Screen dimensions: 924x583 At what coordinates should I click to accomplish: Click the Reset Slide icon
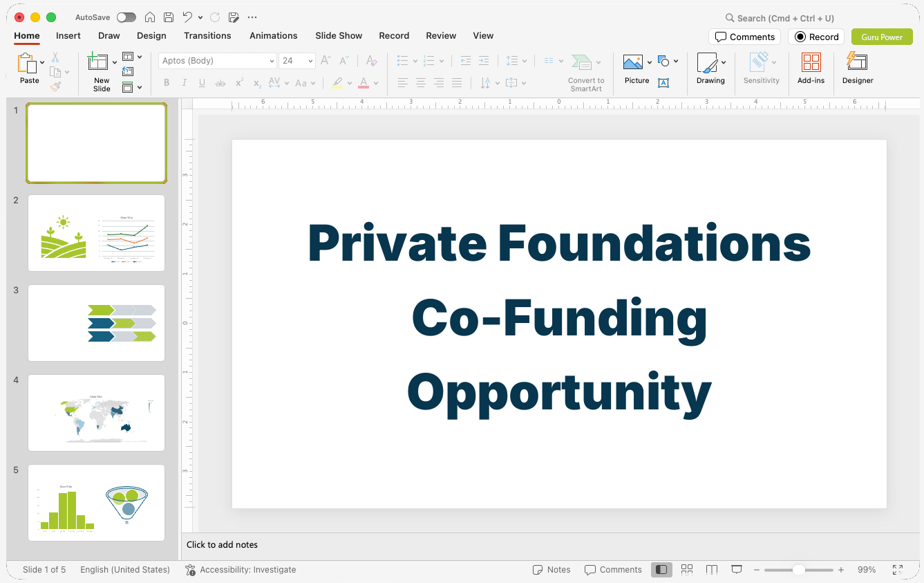pos(128,71)
